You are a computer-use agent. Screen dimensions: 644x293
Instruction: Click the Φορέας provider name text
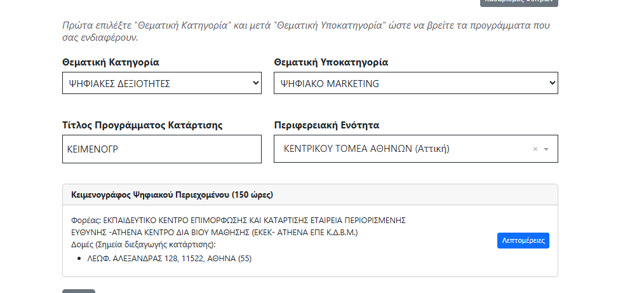tap(238, 220)
